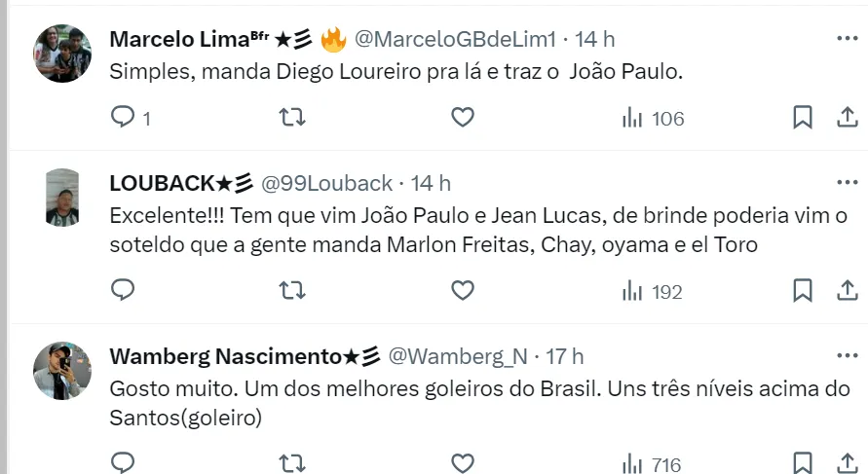Reply to LOUBACK's tweet
This screenshot has width=868, height=474.
(x=124, y=290)
